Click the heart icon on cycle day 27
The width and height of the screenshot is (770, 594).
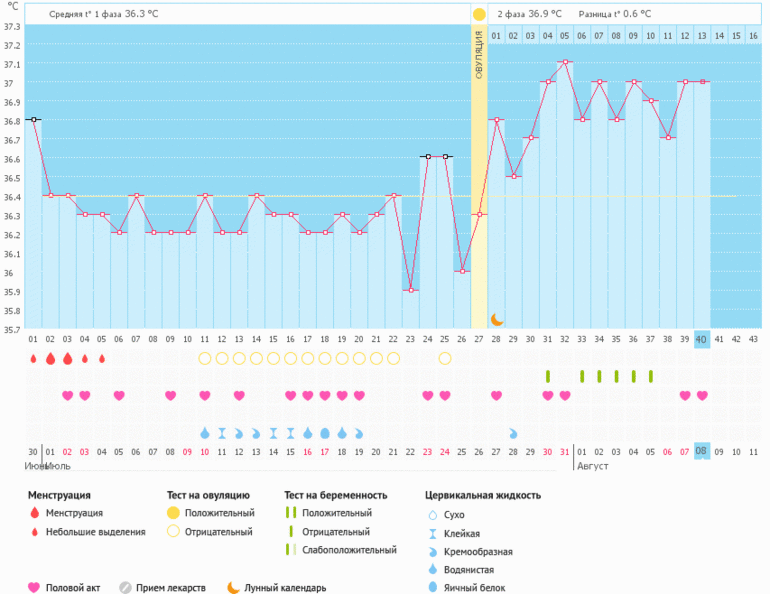[497, 396]
